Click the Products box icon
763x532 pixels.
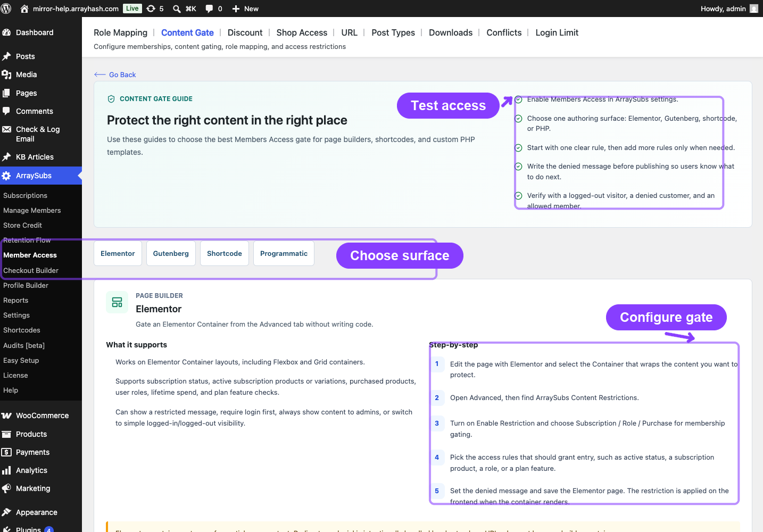[6, 434]
